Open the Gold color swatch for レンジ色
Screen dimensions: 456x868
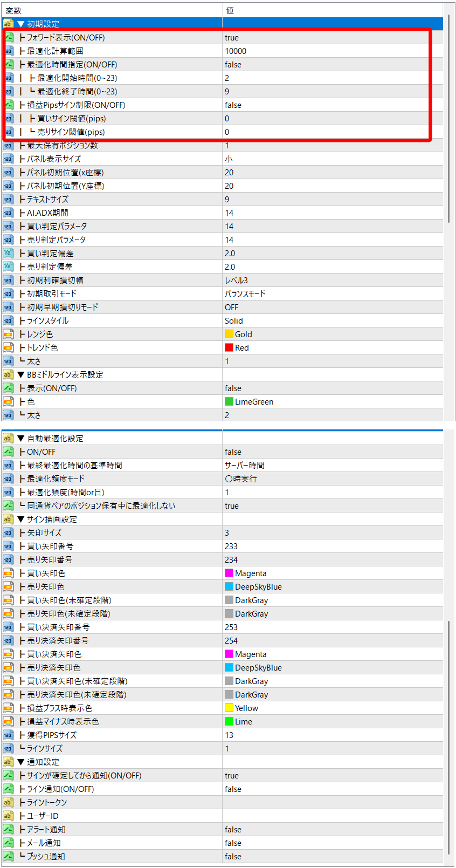click(x=229, y=334)
